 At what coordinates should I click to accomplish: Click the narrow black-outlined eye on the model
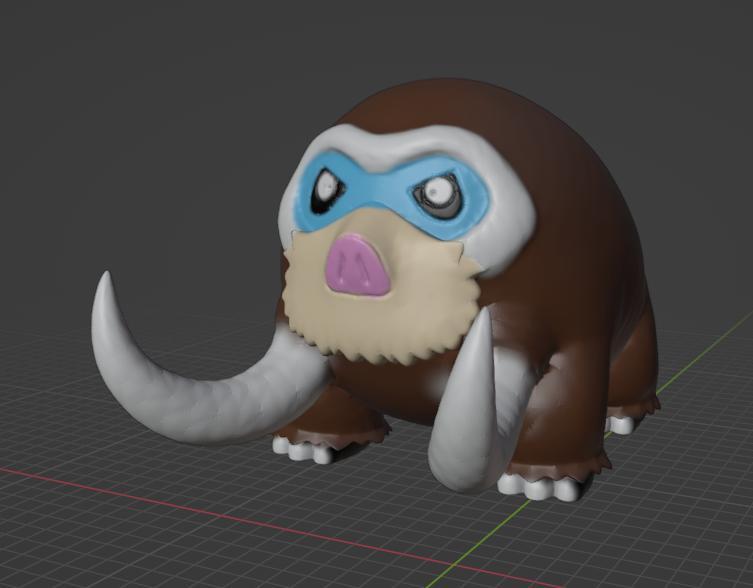328,191
